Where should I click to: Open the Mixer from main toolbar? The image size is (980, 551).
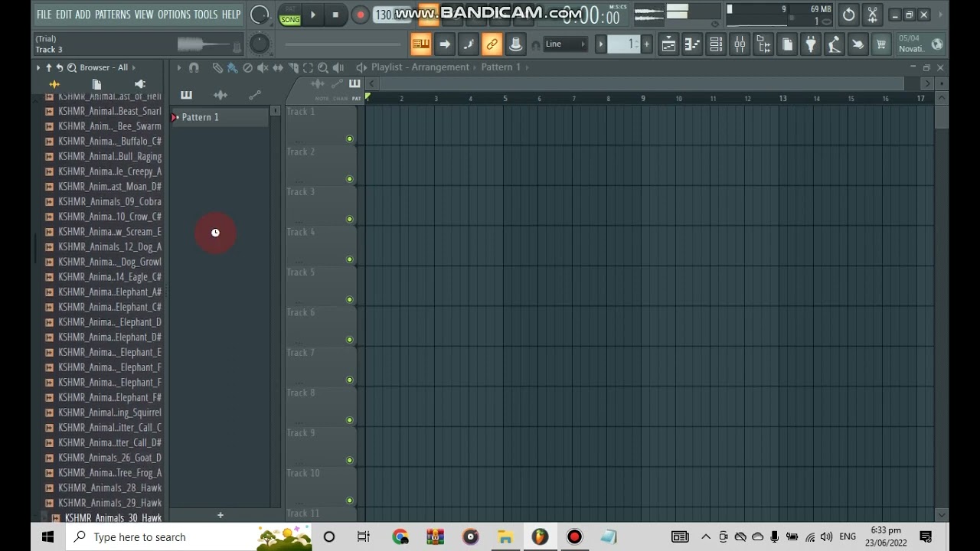tap(740, 44)
